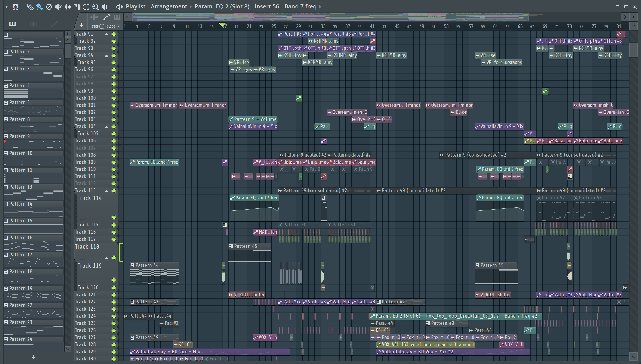Screen dimensions: 641x364
Task: Click the green playhead marker on ruler
Action: (x=222, y=25)
